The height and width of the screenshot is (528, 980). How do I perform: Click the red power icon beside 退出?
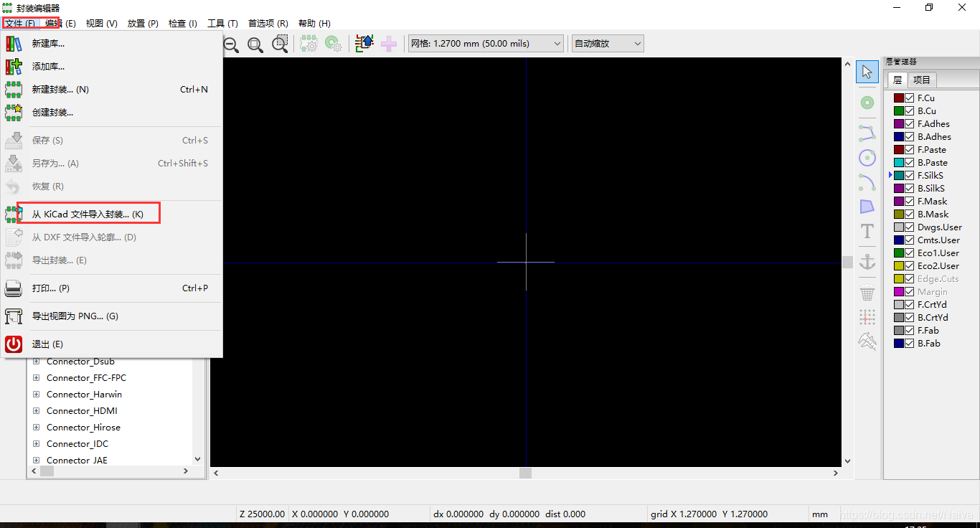[14, 344]
